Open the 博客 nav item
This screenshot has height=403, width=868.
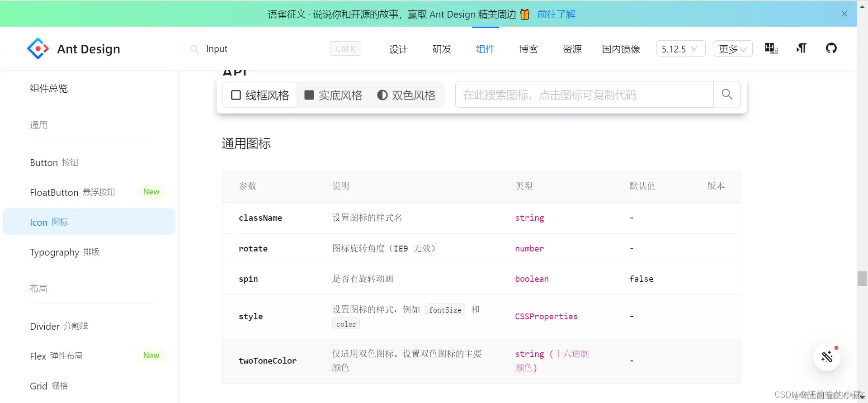tap(528, 49)
